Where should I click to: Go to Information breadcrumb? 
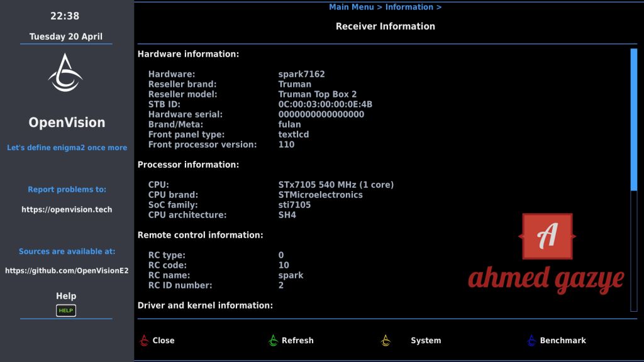pos(409,7)
